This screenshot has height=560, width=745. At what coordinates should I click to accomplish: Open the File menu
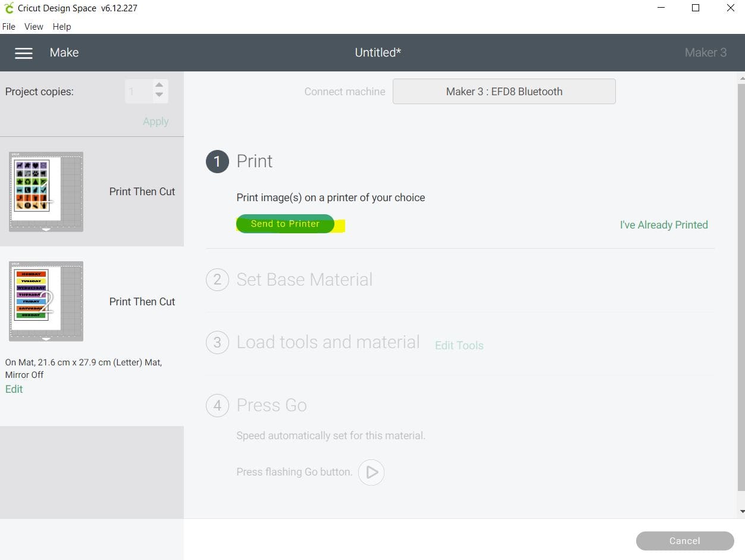click(8, 27)
